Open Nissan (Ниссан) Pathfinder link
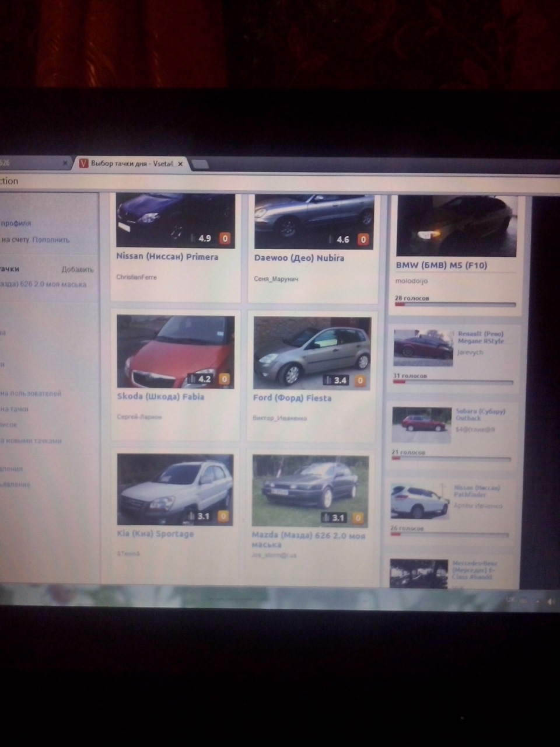This screenshot has height=747, width=560. [477, 491]
